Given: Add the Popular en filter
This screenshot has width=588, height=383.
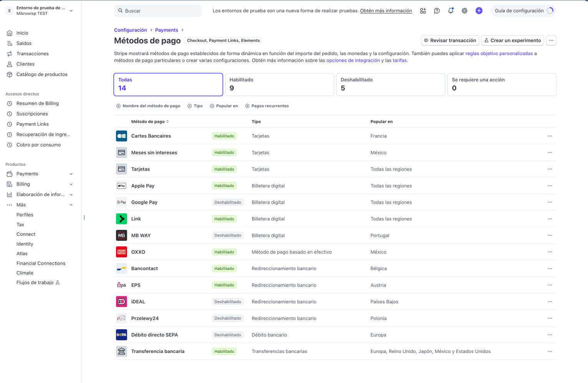Looking at the screenshot, I should (224, 106).
